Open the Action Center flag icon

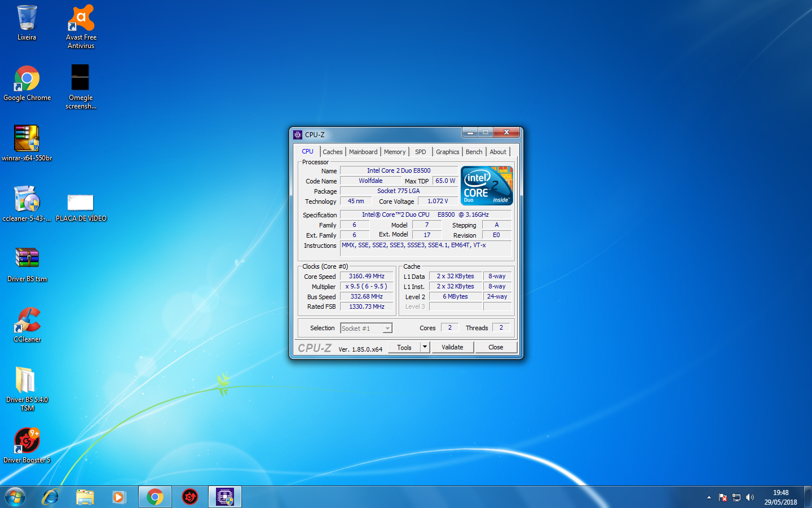[723, 497]
